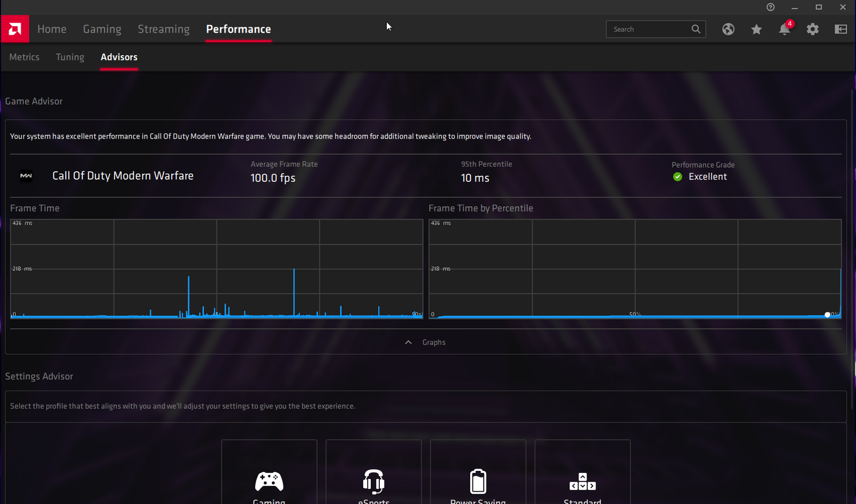Click the green Excellent checkmark icon
Screen dimensions: 856x504
[677, 177]
